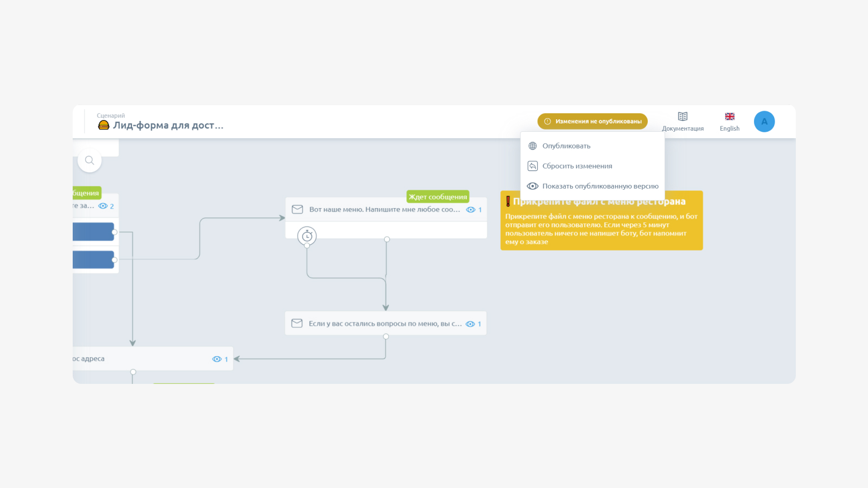
Task: Click the green 'Ждет сообщения' label
Action: pos(438,197)
